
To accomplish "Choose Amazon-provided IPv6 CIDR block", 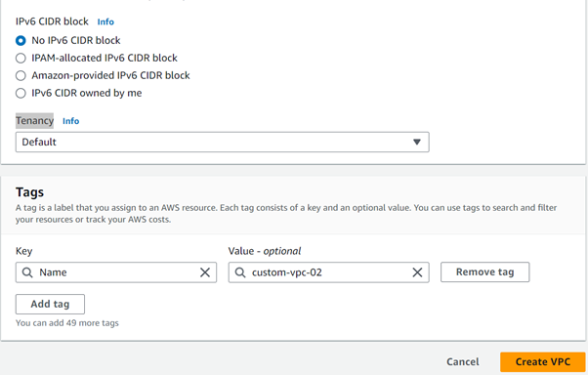I will click(x=21, y=76).
